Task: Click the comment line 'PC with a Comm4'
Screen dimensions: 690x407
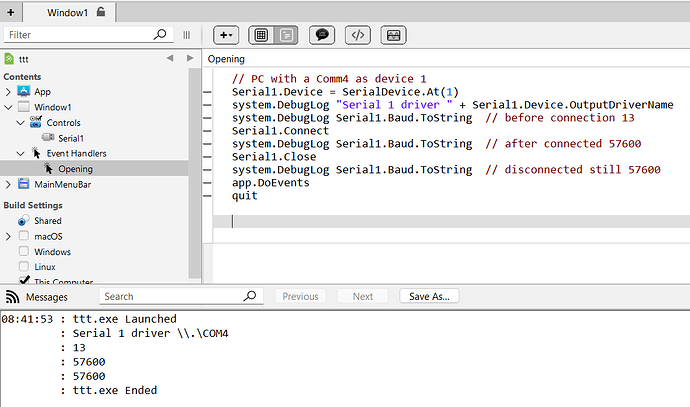Action: (x=329, y=79)
